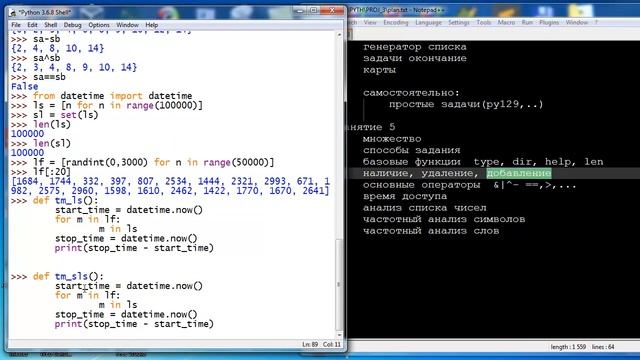Open the Tools menu in Notepad++
Viewport: 640px width, 360px height.
484,22
